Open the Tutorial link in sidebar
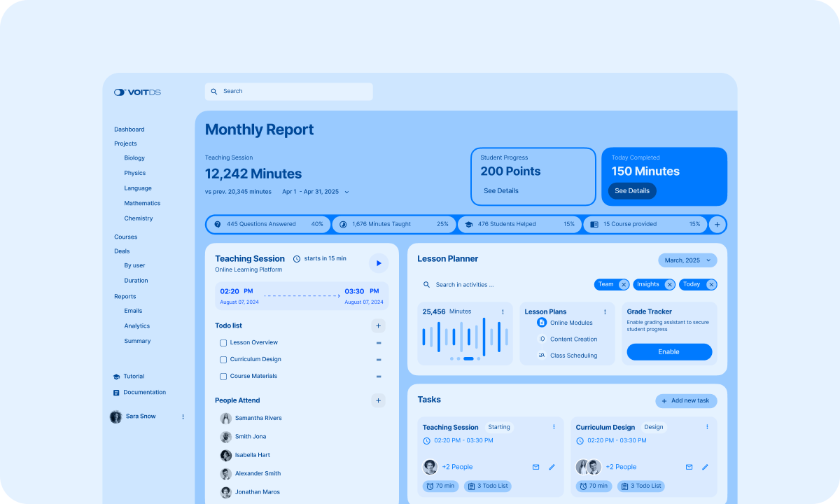 click(x=129, y=377)
